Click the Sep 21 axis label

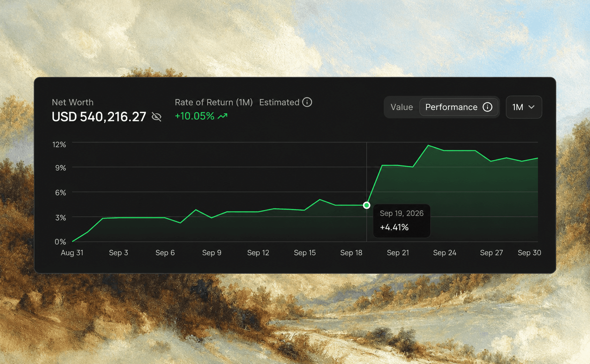pos(398,253)
